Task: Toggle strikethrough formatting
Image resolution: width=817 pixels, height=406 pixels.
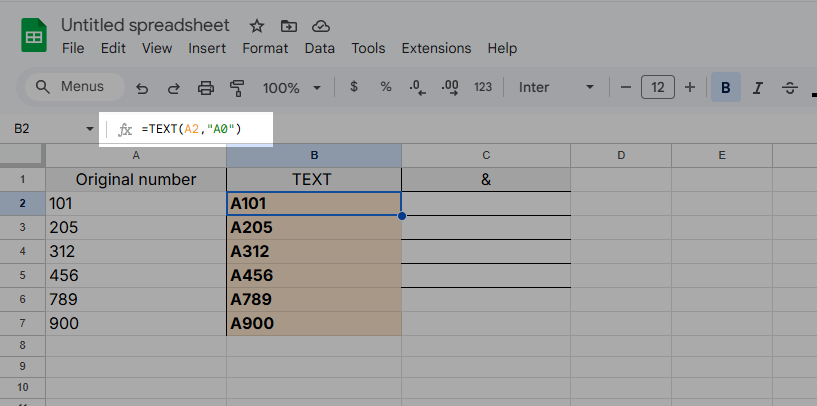Action: 790,87
